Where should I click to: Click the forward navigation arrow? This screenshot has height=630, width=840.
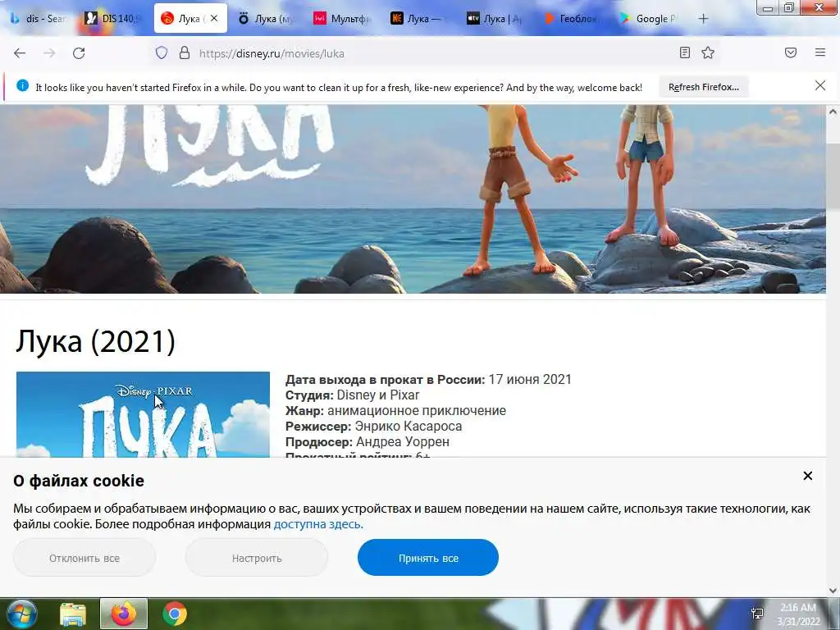(x=49, y=53)
